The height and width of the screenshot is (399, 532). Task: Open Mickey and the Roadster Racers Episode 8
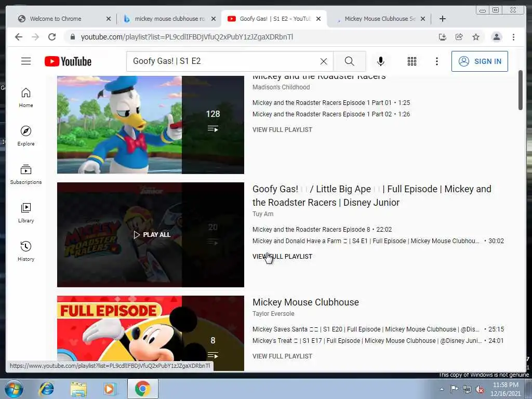click(x=322, y=230)
